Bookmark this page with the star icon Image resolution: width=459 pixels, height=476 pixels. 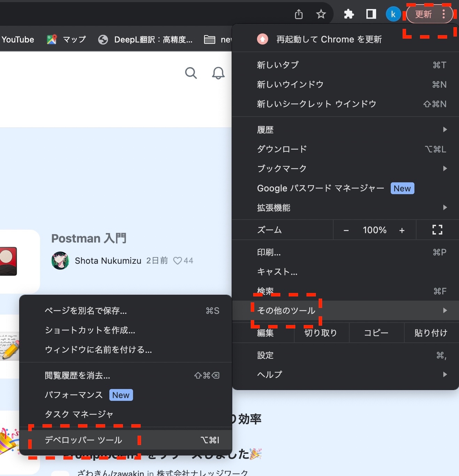[321, 14]
